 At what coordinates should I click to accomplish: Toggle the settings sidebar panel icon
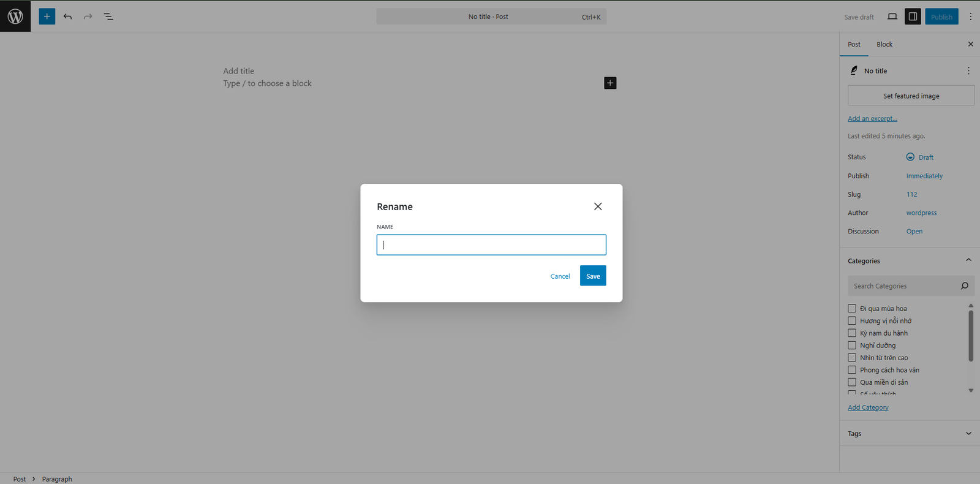(x=913, y=17)
